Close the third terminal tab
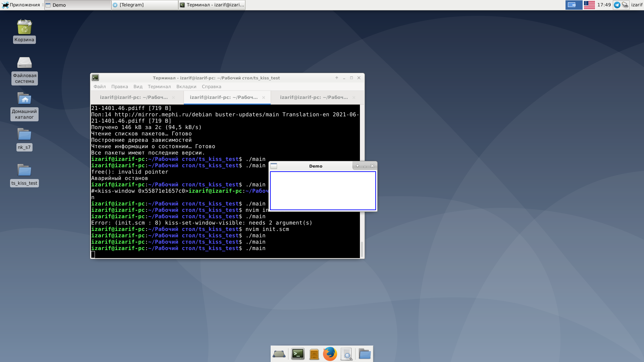This screenshot has width=644, height=362. [354, 98]
